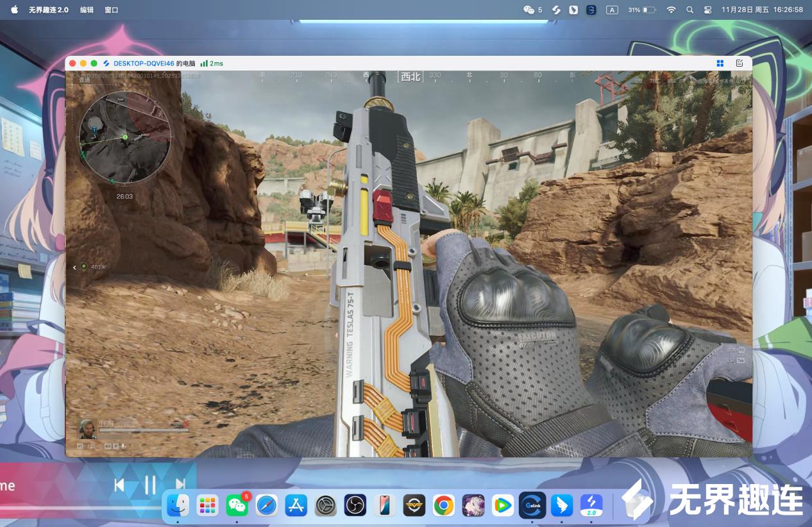Screen dimensions: 812x527
Task: Click the circular minimap in the game
Action: pos(124,137)
